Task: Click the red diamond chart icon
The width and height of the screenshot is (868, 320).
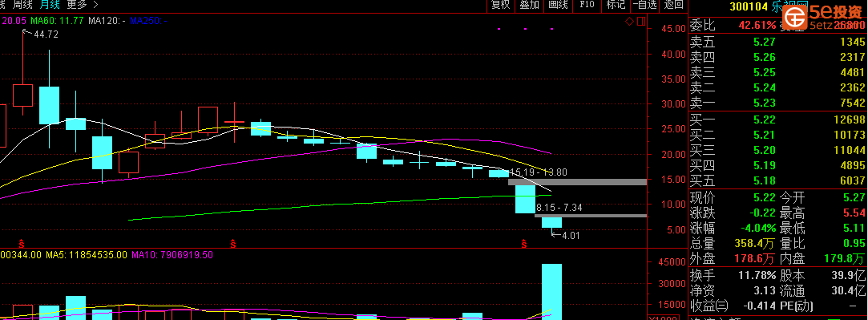Action: click(629, 21)
